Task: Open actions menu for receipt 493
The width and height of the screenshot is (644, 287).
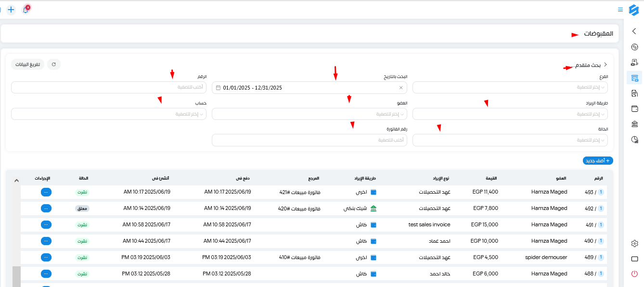Action: (46, 192)
